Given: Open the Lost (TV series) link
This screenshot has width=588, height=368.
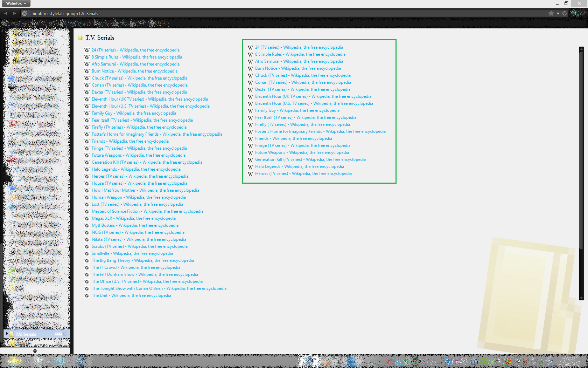Looking at the screenshot, I should [x=137, y=204].
